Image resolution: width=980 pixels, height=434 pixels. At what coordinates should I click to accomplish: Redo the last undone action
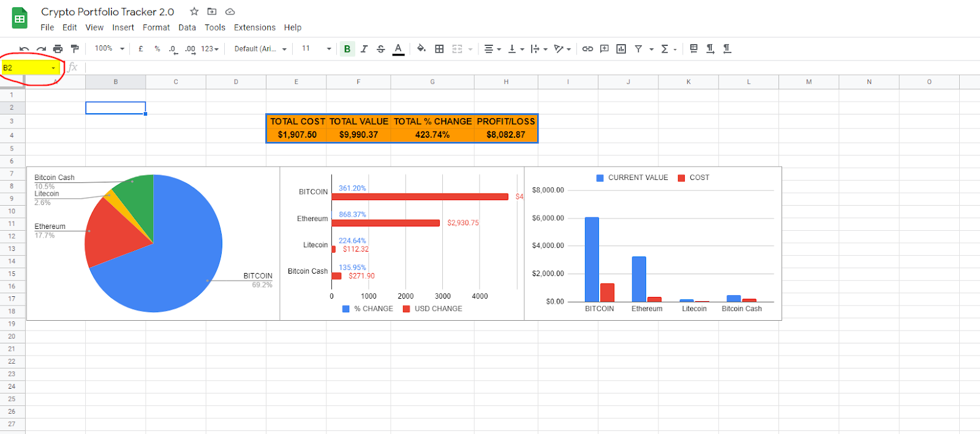tap(41, 49)
